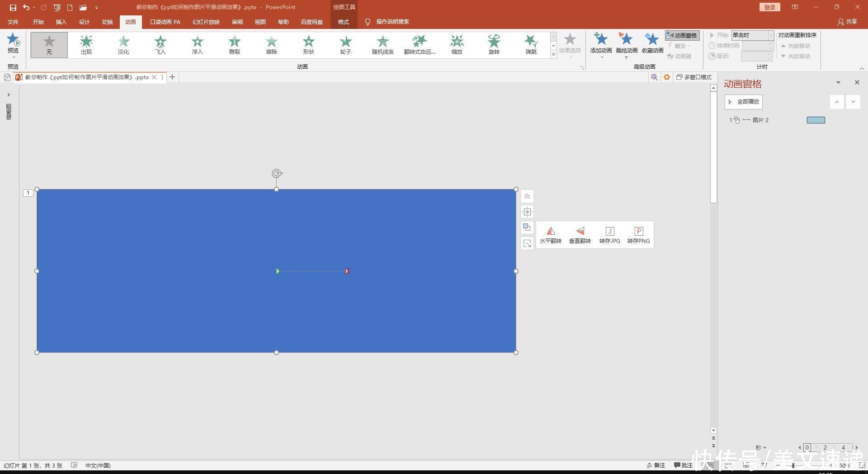This screenshot has width=868, height=474.
Task: Open the 格式 format tab
Action: [344, 22]
